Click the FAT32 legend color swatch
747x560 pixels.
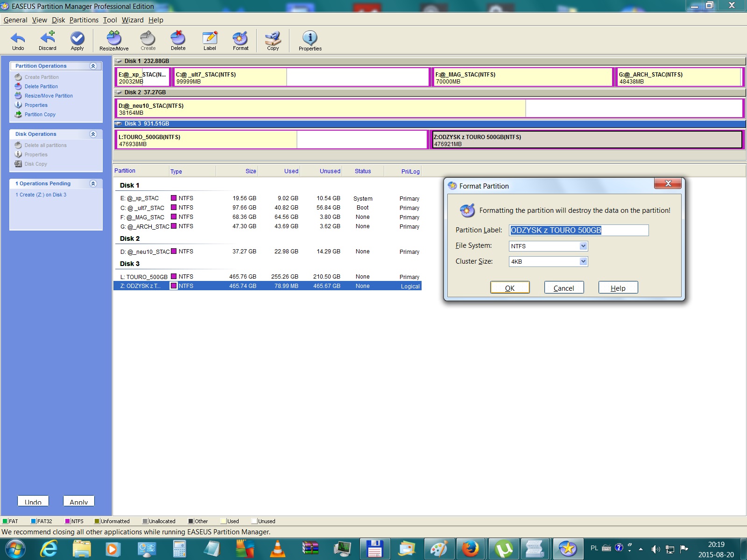click(34, 521)
